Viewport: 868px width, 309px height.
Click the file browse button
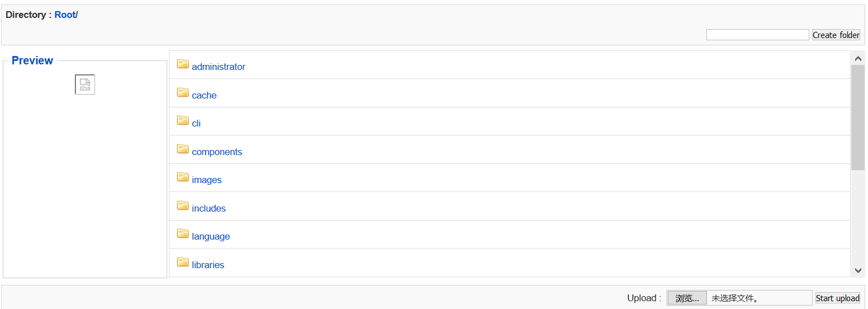coord(687,298)
